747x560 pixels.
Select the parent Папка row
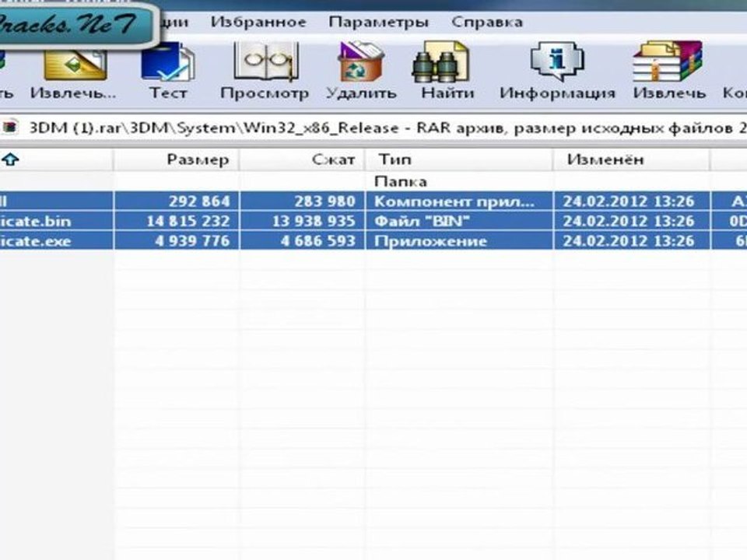pyautogui.click(x=373, y=181)
